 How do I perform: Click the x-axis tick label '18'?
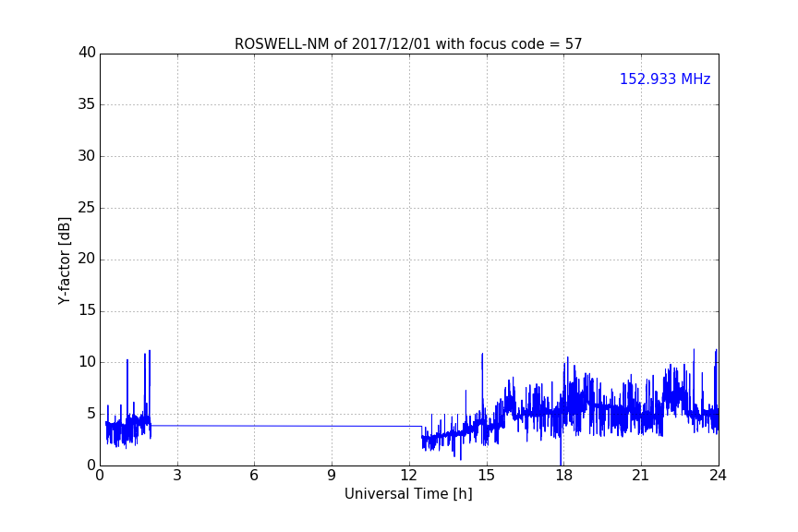(x=563, y=476)
